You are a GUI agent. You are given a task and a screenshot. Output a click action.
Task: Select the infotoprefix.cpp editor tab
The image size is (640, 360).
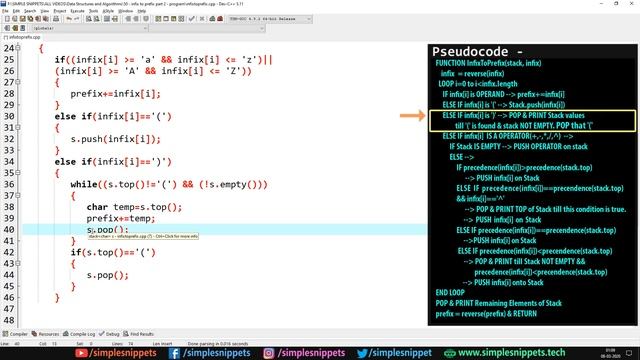[22, 37]
